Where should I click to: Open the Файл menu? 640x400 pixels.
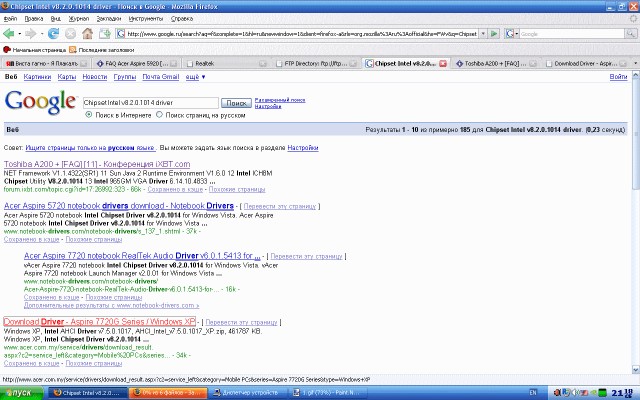click(10, 19)
